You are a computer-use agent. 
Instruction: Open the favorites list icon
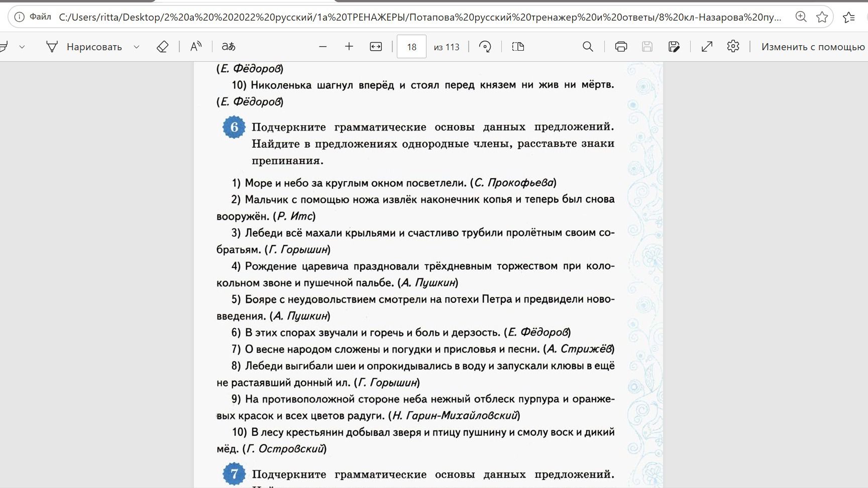849,17
